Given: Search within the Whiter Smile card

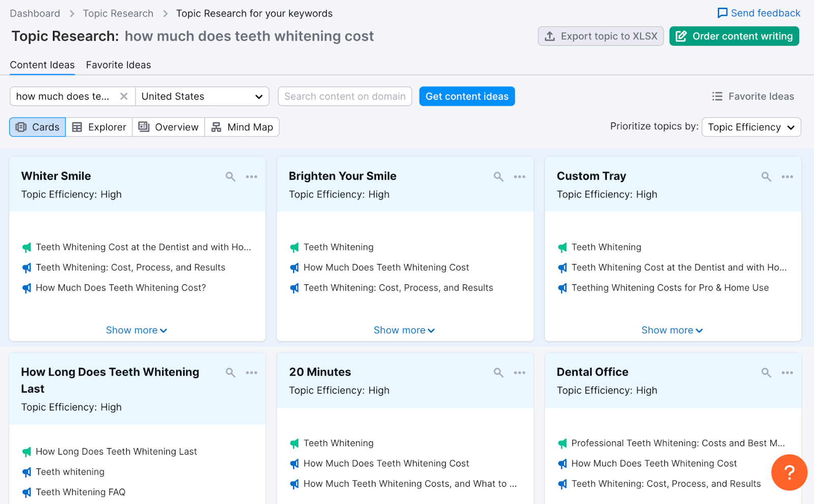Looking at the screenshot, I should 230,176.
